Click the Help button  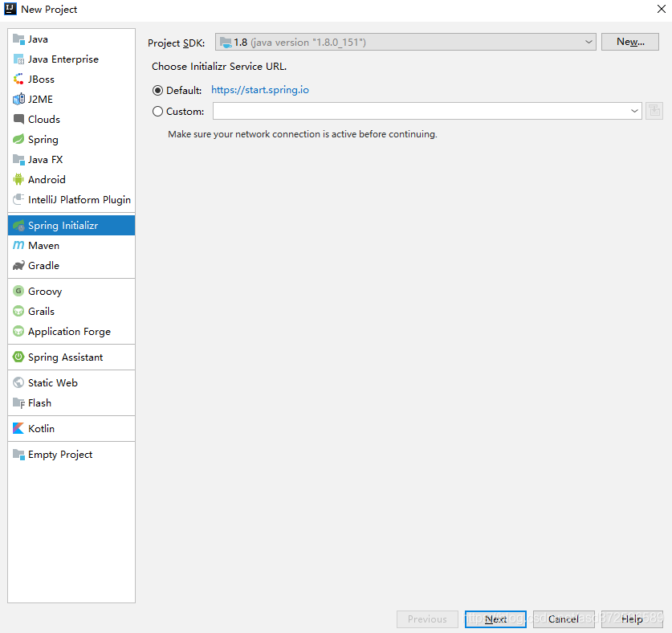tap(632, 619)
